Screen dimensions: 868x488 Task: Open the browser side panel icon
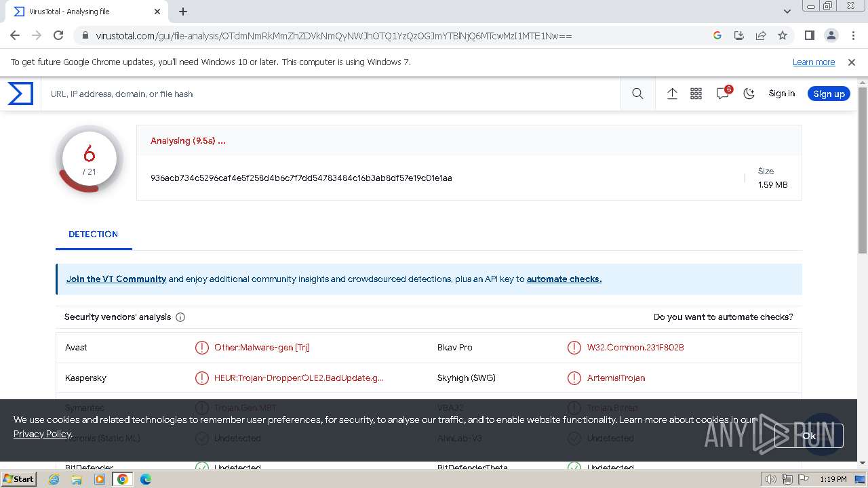pos(809,35)
